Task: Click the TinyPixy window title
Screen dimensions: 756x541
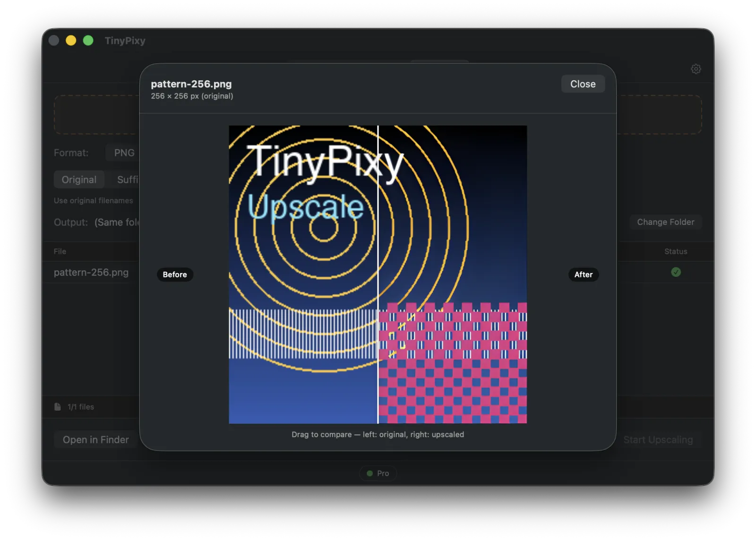Action: click(125, 41)
